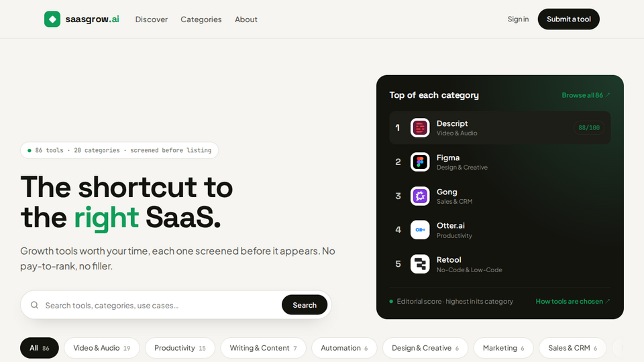Click the Design & Creative label under Figma
This screenshot has height=362, width=644.
(x=462, y=168)
